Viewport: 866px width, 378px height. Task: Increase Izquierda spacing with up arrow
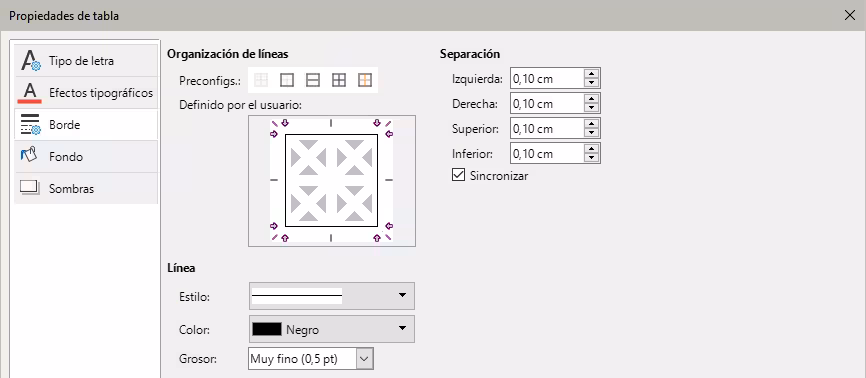592,74
